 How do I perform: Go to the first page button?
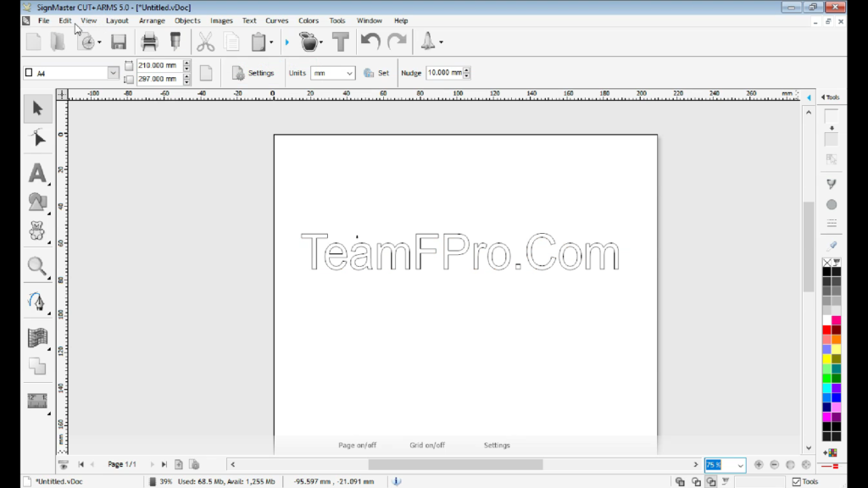81,465
